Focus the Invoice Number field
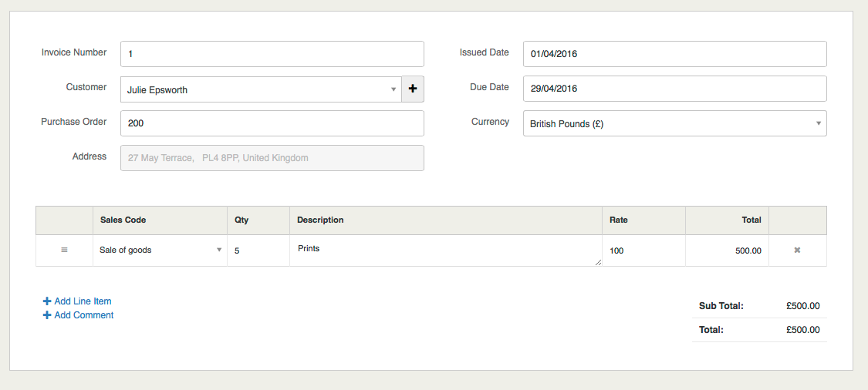This screenshot has height=390, width=868. tap(272, 54)
